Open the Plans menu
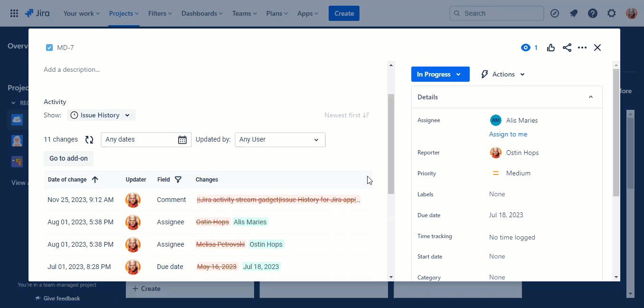Screen dimensions: 644x308 pos(278,13)
